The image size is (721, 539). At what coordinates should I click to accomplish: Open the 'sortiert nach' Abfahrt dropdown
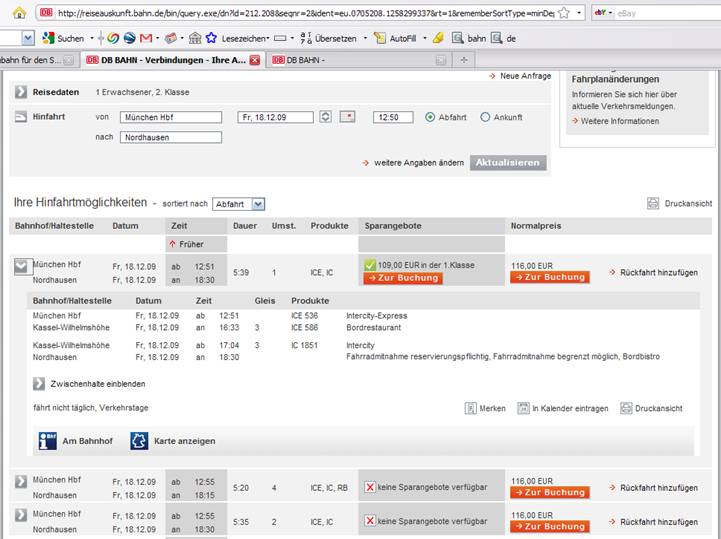coord(238,204)
